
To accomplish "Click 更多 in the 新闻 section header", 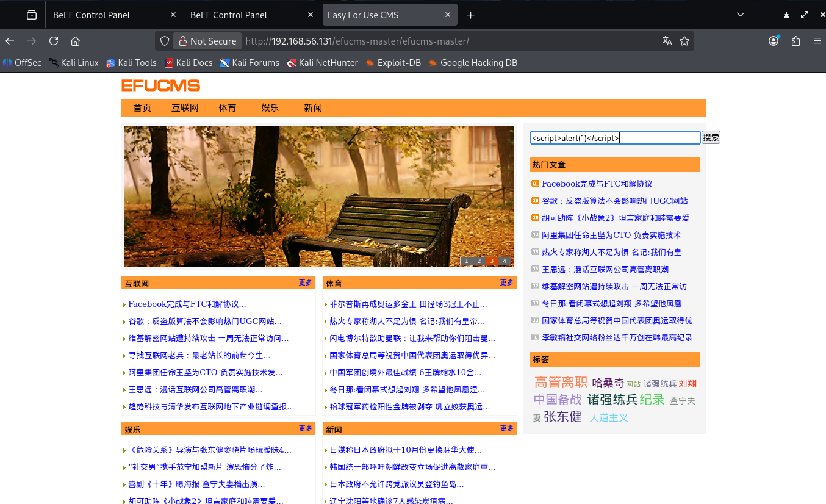I will [x=507, y=428].
